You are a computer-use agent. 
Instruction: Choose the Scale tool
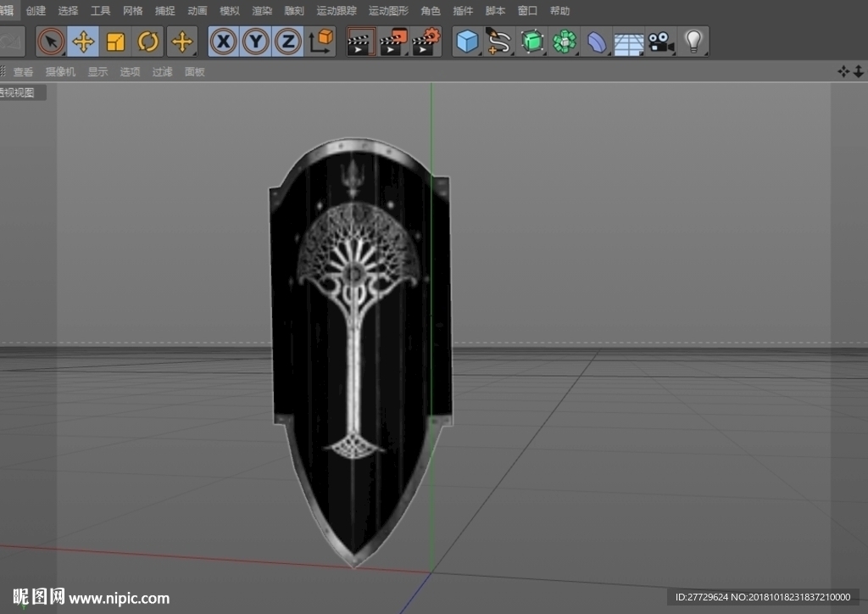115,42
